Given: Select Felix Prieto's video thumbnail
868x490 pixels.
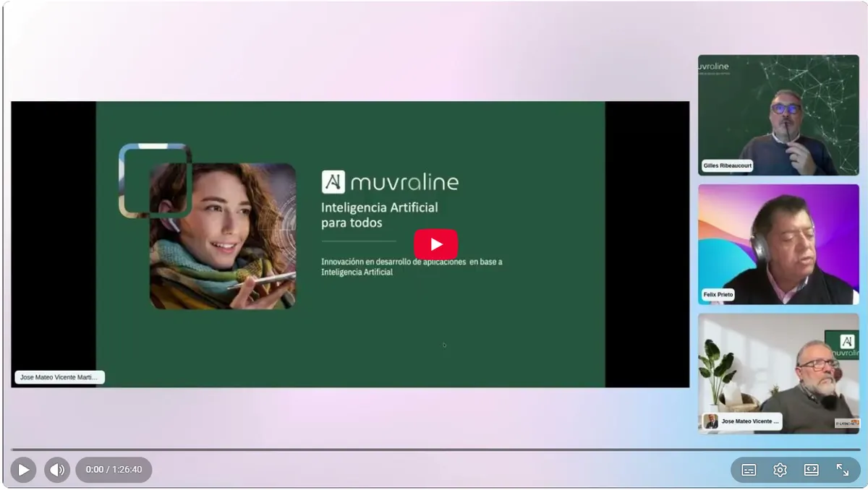Looking at the screenshot, I should (x=778, y=244).
